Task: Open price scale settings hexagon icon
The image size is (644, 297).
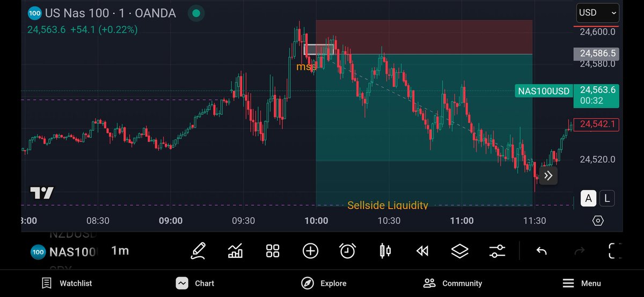Action: pyautogui.click(x=598, y=221)
